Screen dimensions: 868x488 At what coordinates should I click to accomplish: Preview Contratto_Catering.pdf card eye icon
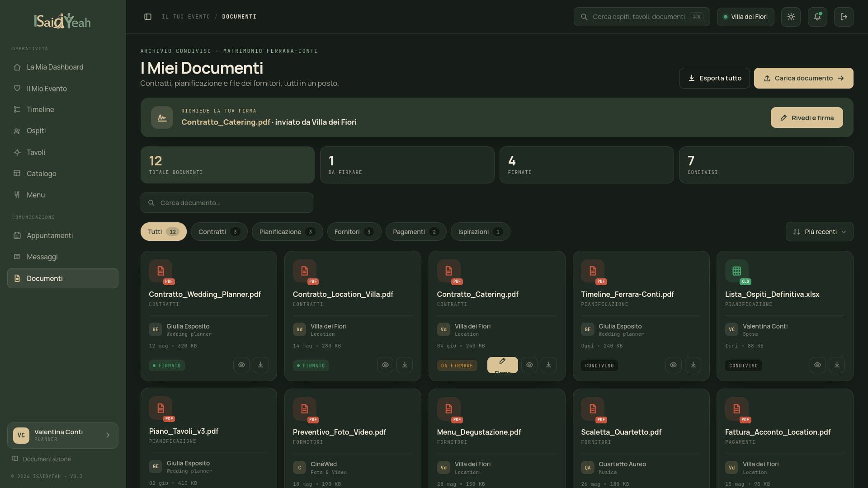pos(529,365)
